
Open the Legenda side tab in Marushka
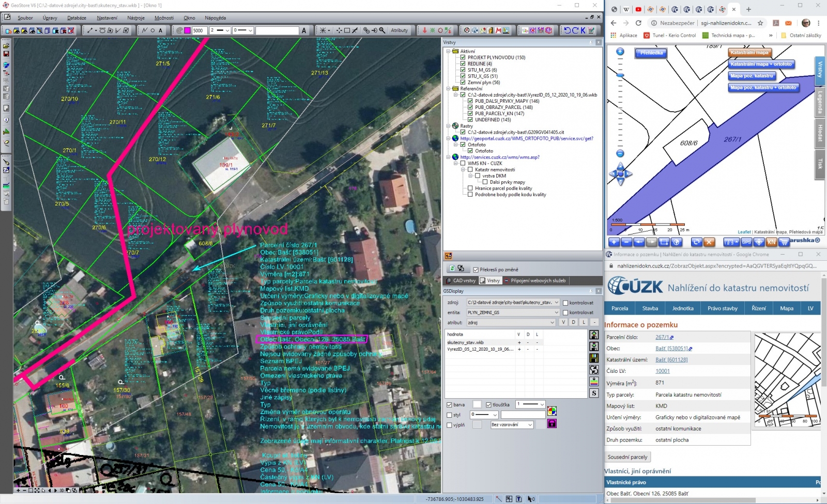point(820,102)
